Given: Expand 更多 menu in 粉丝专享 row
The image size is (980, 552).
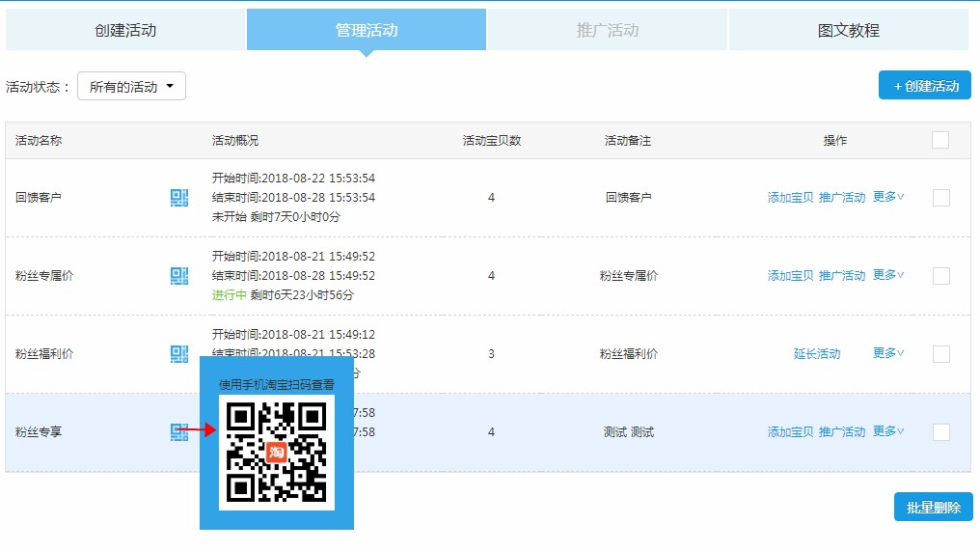Looking at the screenshot, I should point(888,431).
